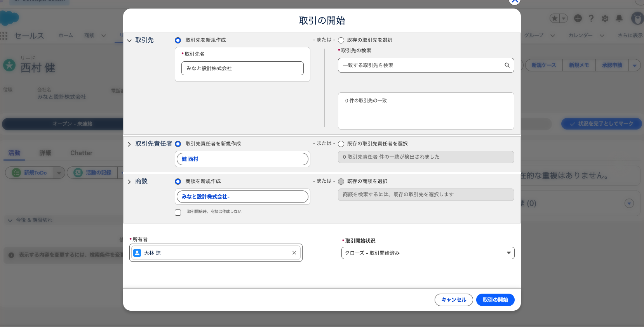The height and width of the screenshot is (327, 644).
Task: Open the notifications bell icon
Action: point(619,18)
